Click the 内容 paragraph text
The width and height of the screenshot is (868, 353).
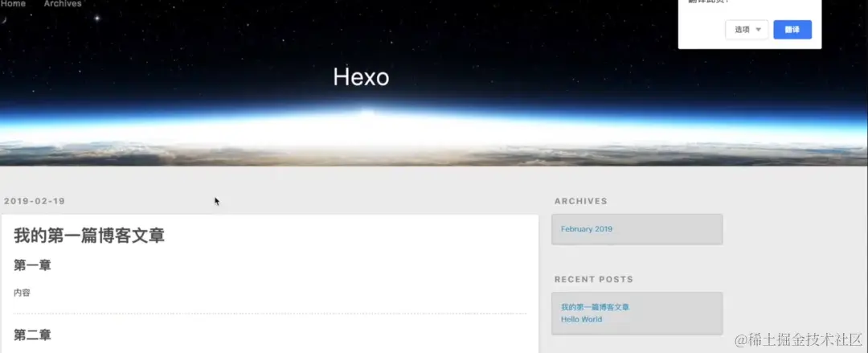pos(22,293)
